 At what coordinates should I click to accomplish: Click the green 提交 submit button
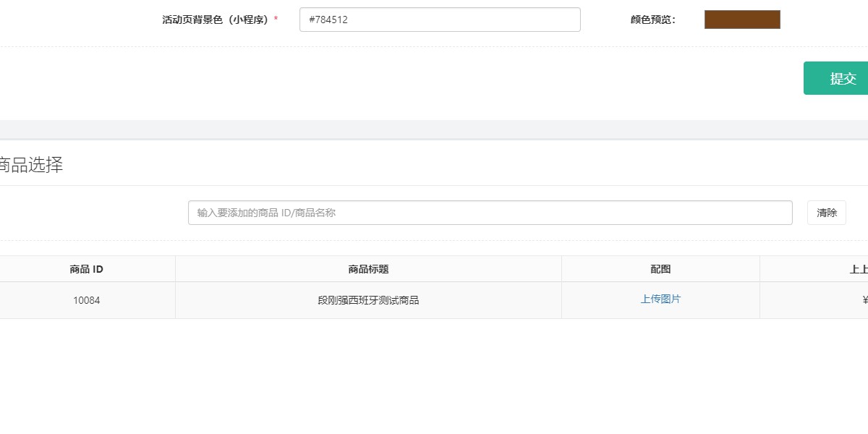pos(836,78)
